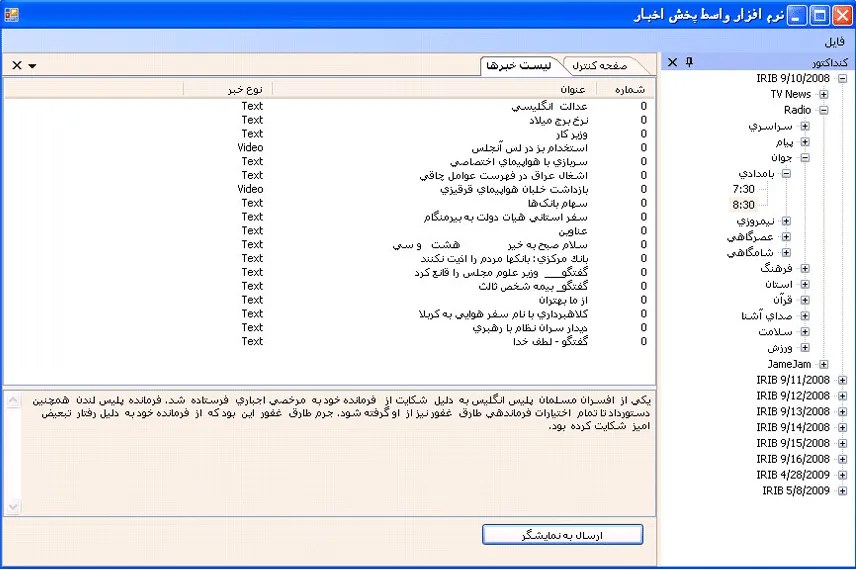
Task: Collapse the IRIB 9/10/2008 node
Action: 842,79
